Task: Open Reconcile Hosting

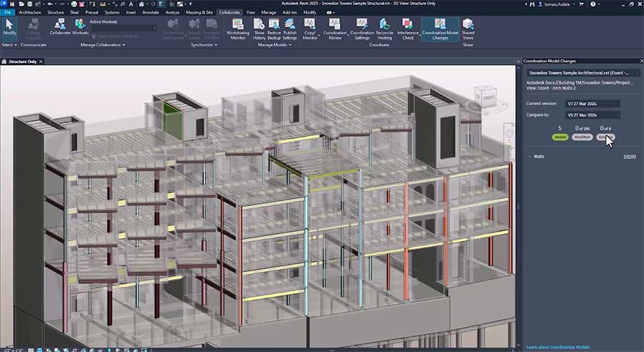Action: [385, 27]
